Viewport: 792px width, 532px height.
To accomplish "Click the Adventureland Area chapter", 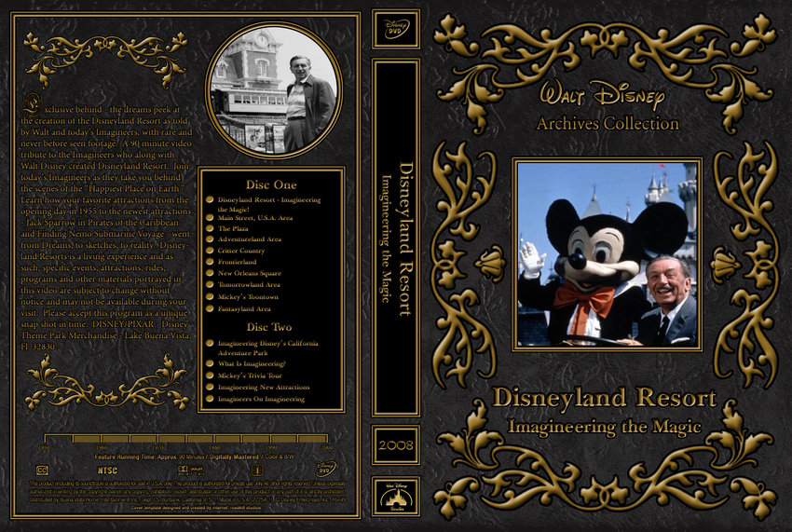I will (250, 239).
